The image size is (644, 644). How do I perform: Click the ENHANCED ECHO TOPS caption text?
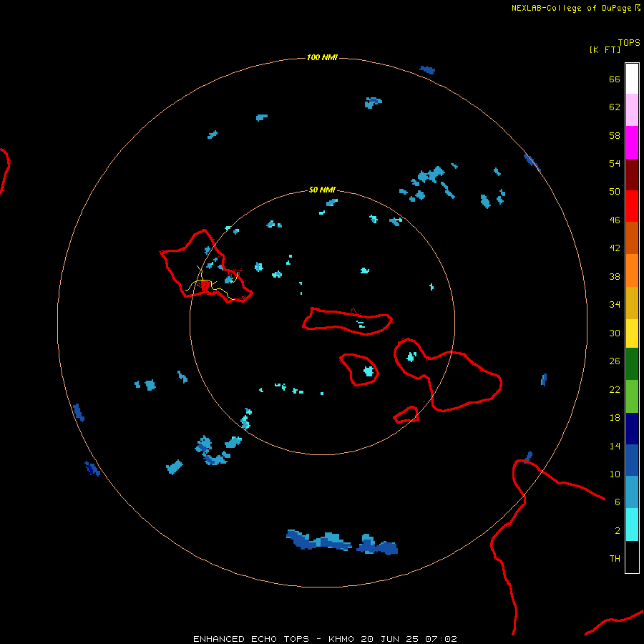tap(251, 639)
